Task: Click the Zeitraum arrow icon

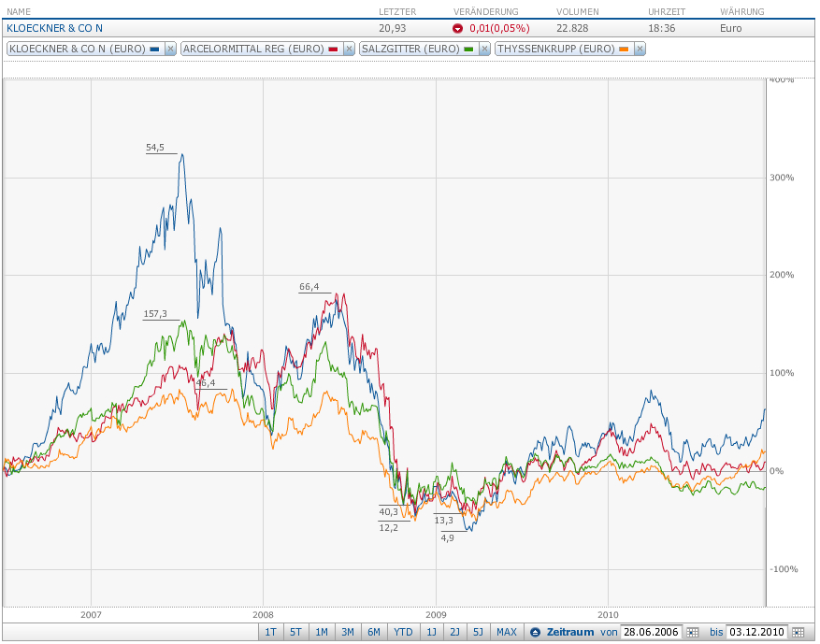Action: (535, 633)
